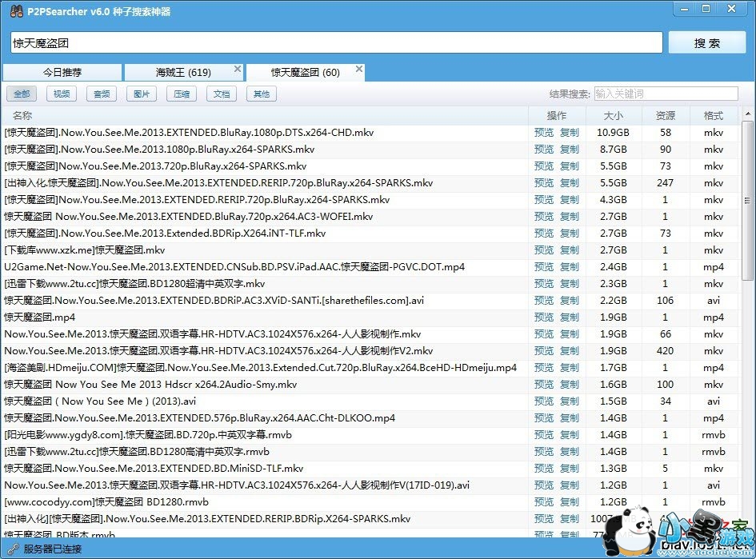The height and width of the screenshot is (559, 756).
Task: Sort results by the 资源 column header
Action: tap(666, 114)
